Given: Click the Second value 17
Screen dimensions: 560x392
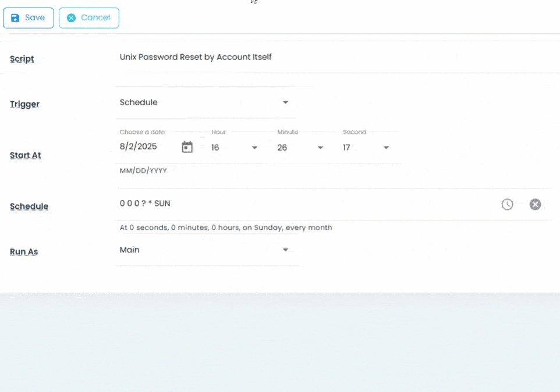Looking at the screenshot, I should [x=346, y=148].
